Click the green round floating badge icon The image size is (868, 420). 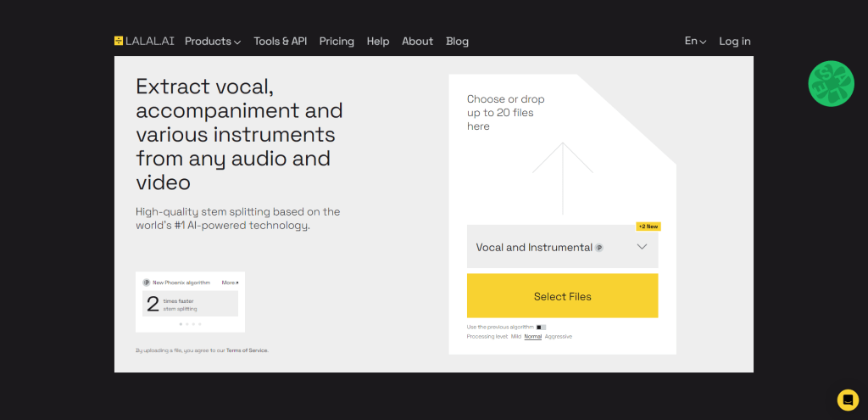coord(831,84)
